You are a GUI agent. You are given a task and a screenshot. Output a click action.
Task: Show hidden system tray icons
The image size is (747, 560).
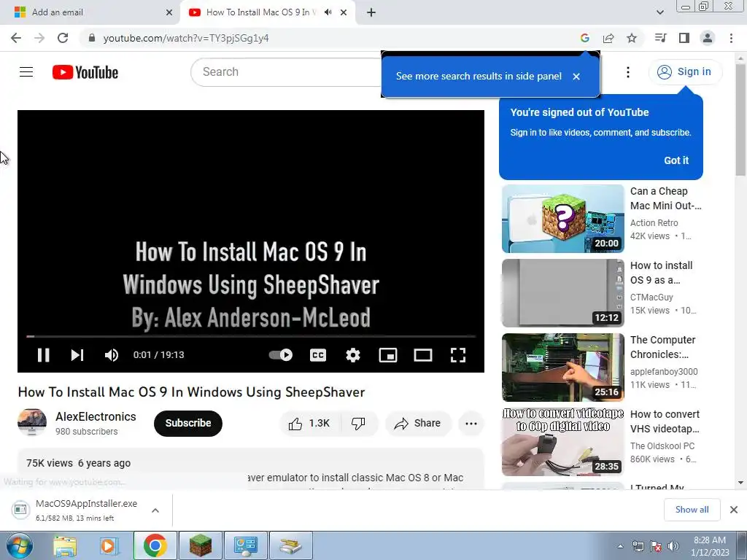[620, 546]
